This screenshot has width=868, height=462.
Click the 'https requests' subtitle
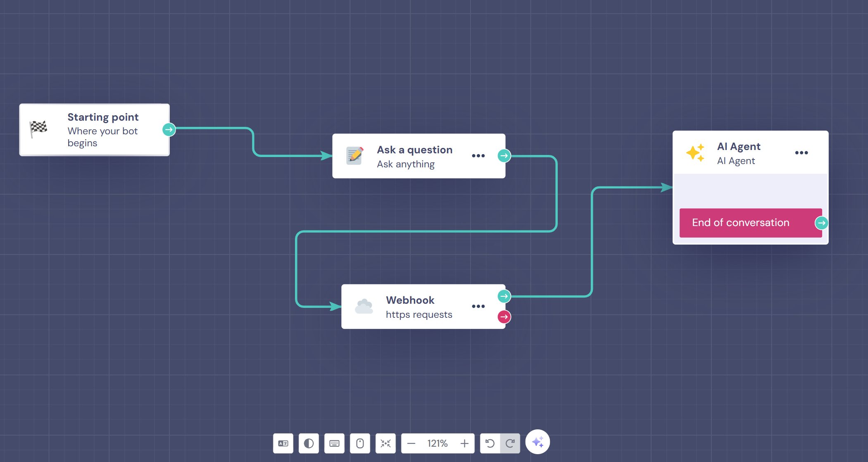[x=419, y=314]
